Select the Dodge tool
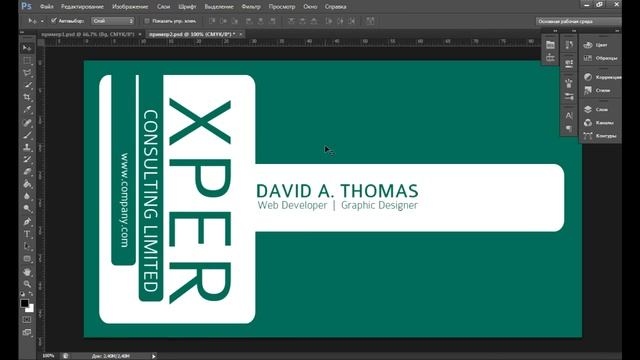 (x=27, y=209)
